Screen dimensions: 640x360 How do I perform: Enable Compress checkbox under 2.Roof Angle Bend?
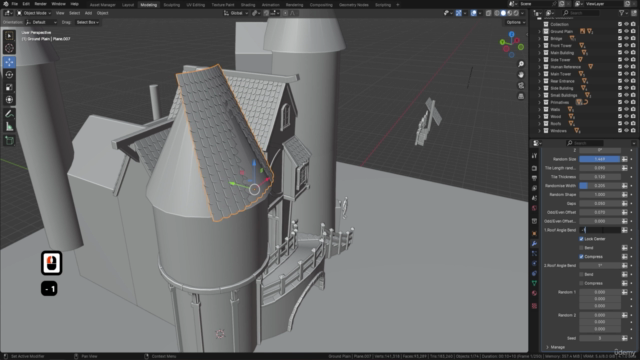pos(581,283)
